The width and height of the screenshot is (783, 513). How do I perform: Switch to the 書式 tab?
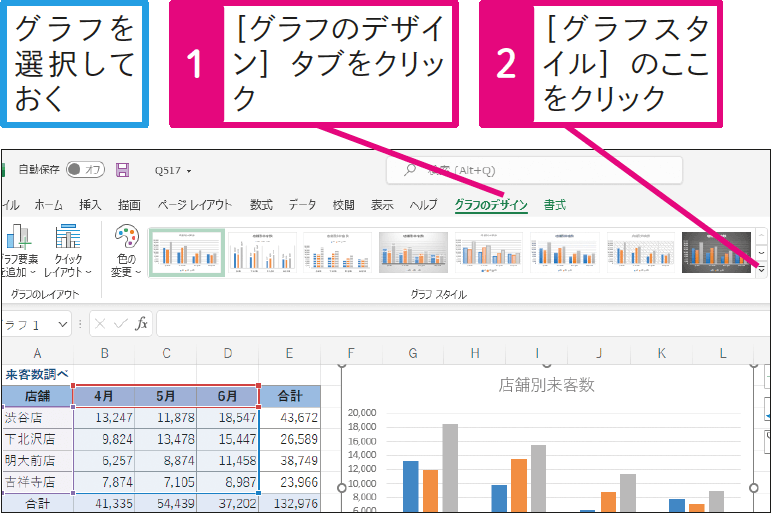point(555,205)
